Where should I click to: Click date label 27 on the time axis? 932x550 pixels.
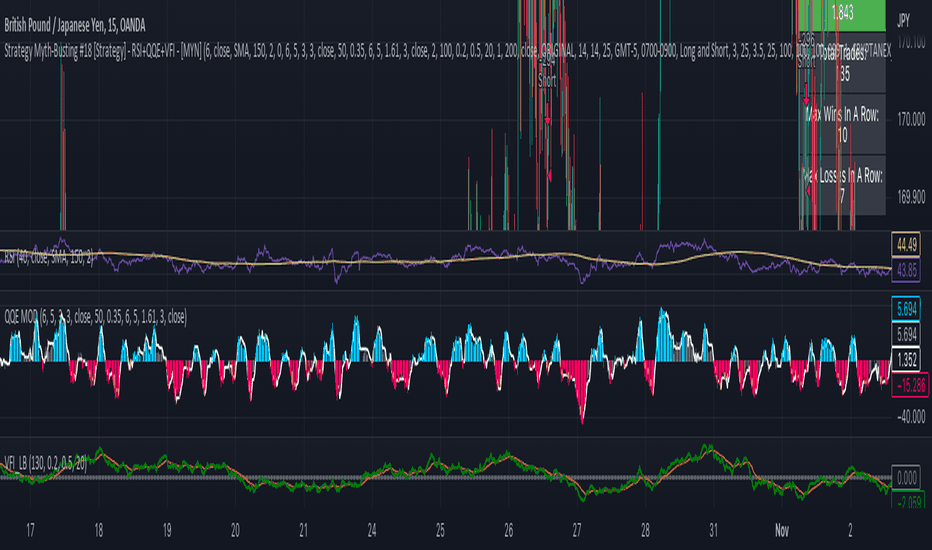(x=577, y=530)
